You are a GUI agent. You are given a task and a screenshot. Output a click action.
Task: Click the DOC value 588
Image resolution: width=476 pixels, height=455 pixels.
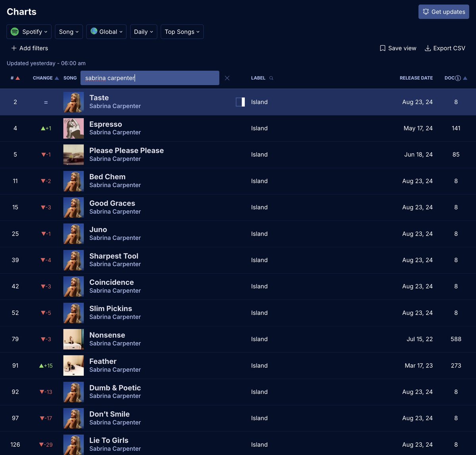coord(456,339)
